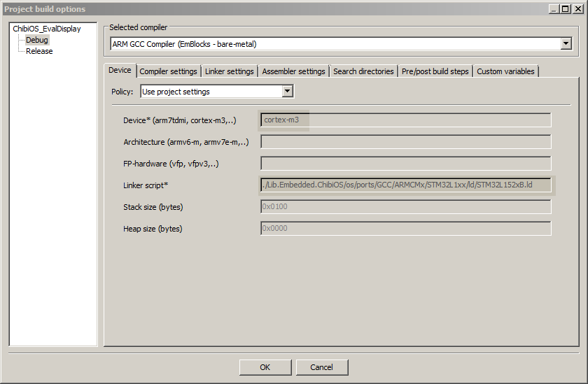Image resolution: width=588 pixels, height=384 pixels.
Task: Open the Selected compiler dropdown arrow
Action: click(566, 44)
